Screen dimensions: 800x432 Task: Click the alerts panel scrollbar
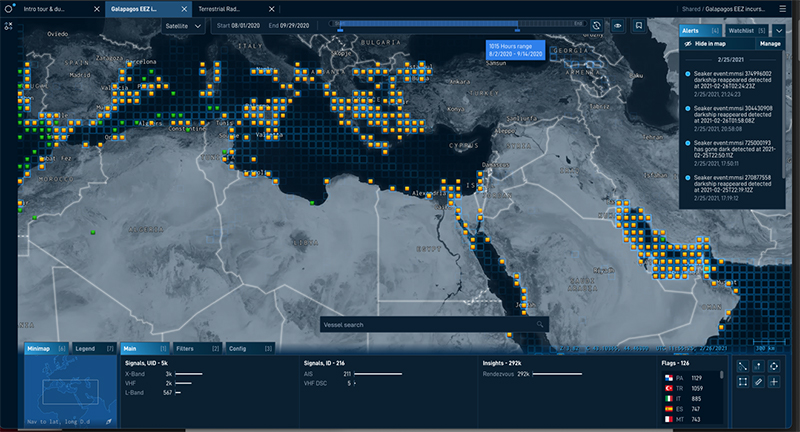[x=783, y=114]
